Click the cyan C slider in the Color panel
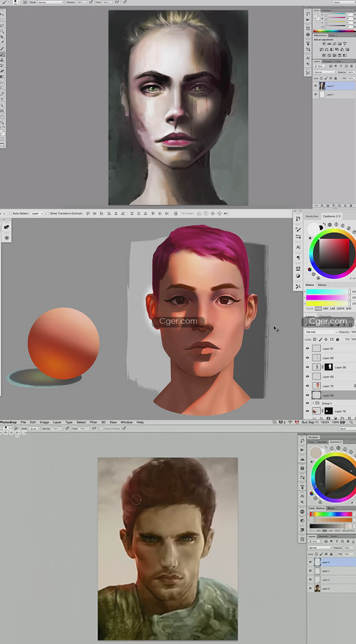The image size is (356, 644). coord(335,15)
